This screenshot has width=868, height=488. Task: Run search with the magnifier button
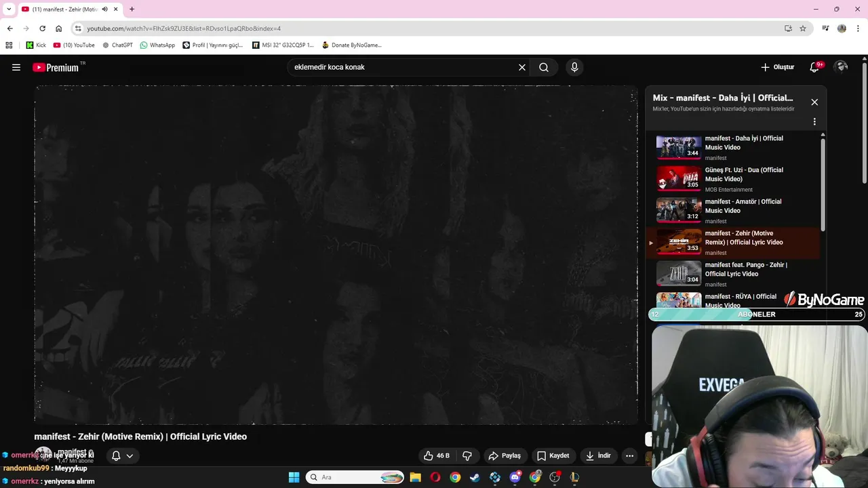tap(544, 67)
